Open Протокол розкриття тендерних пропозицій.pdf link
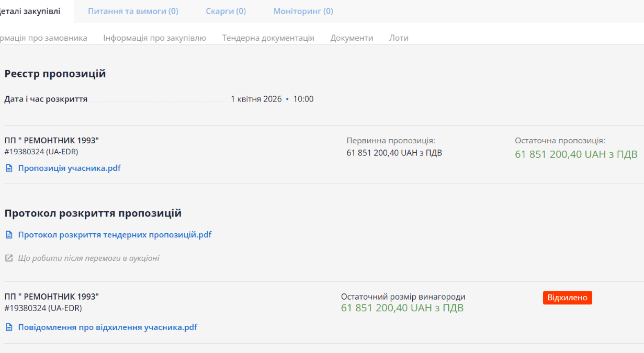 pos(115,235)
